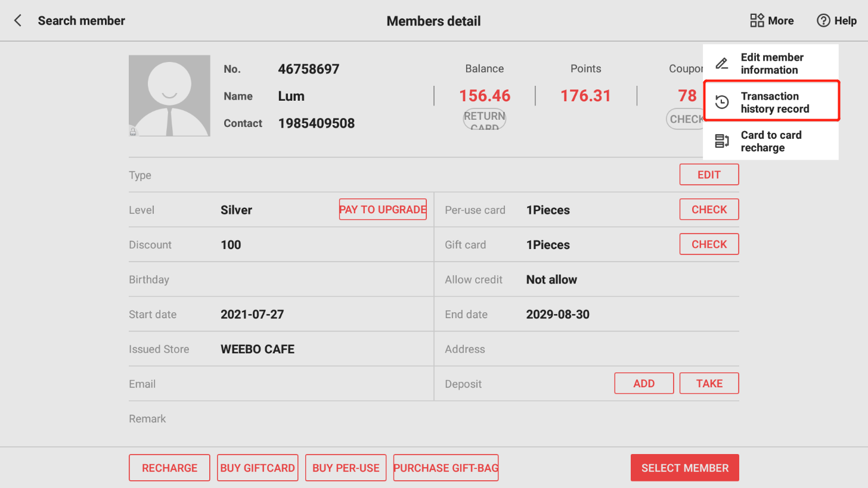Check the Per-use card pieces
This screenshot has width=868, height=488.
(x=709, y=209)
